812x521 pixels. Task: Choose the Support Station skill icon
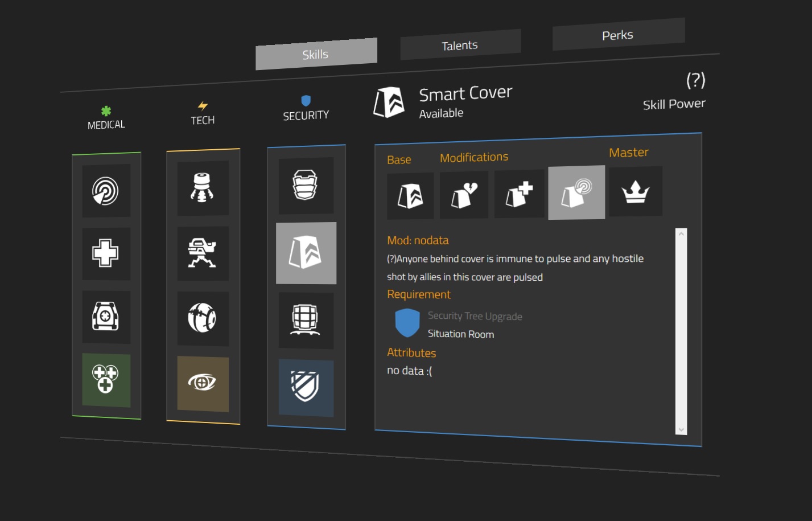click(106, 317)
